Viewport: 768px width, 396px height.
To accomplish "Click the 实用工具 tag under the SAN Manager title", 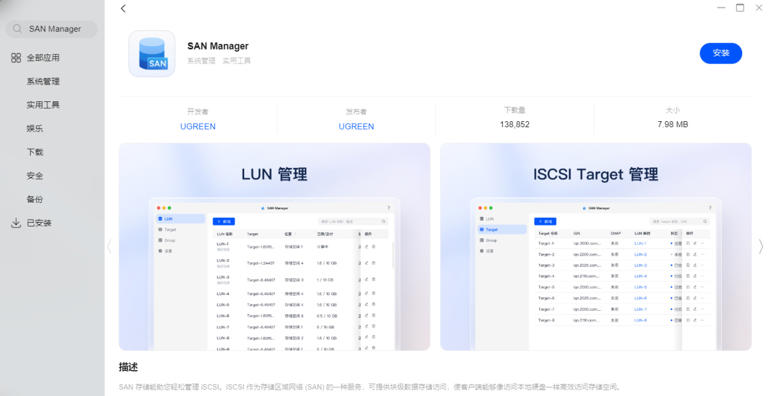I will point(237,61).
